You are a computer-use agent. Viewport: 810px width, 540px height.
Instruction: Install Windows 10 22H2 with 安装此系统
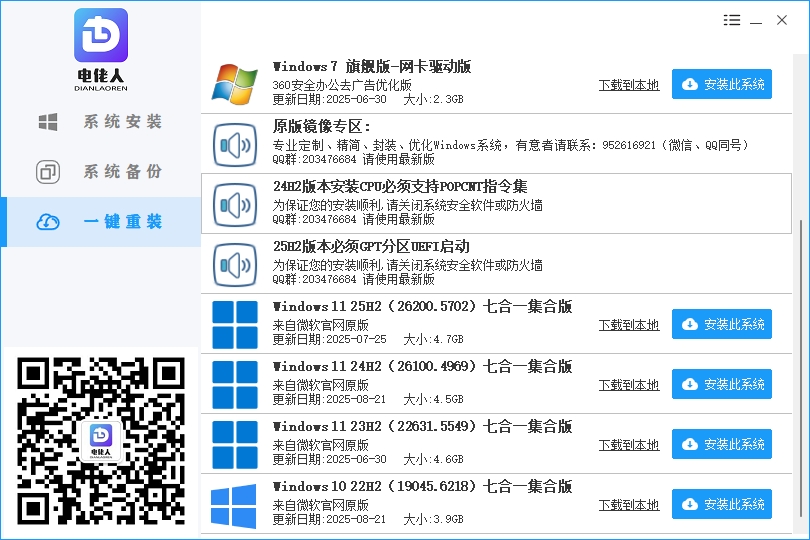coord(722,504)
